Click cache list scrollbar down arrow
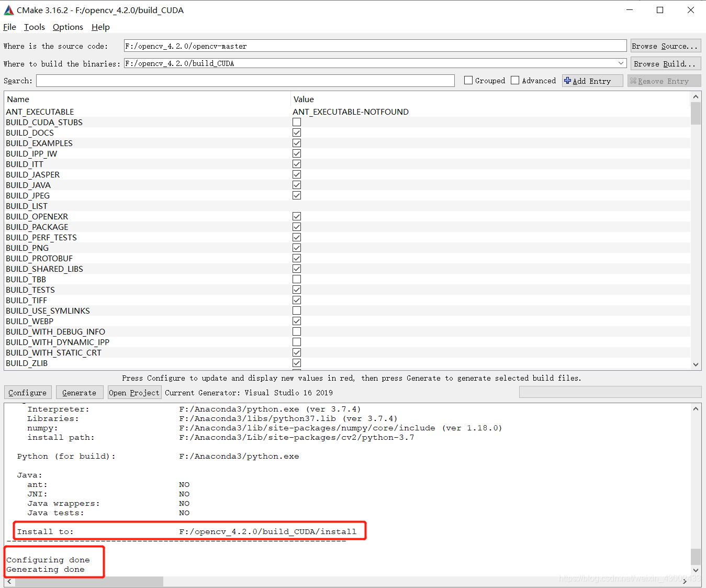Viewport: 706px width, 588px height. tap(696, 364)
